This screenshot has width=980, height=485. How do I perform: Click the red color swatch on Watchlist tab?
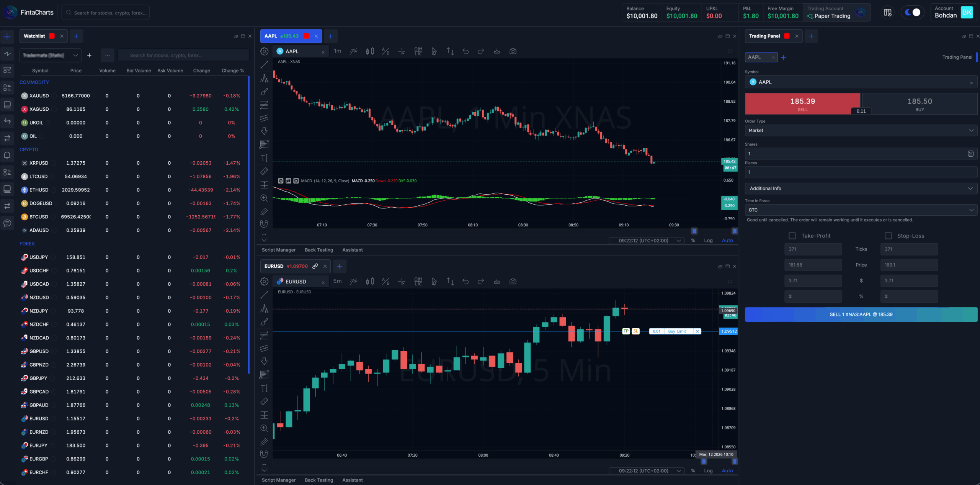[x=52, y=36]
